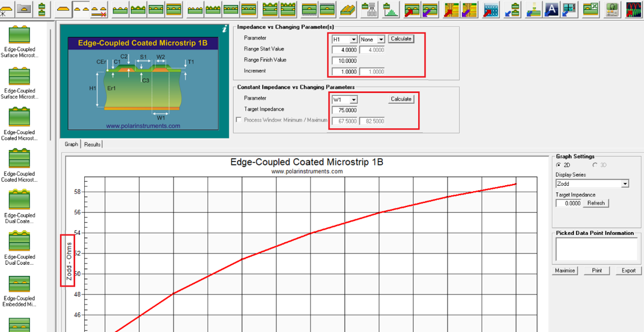The width and height of the screenshot is (644, 332).
Task: Click Calculate for Impedance vs Changing Parameters
Action: (x=401, y=39)
